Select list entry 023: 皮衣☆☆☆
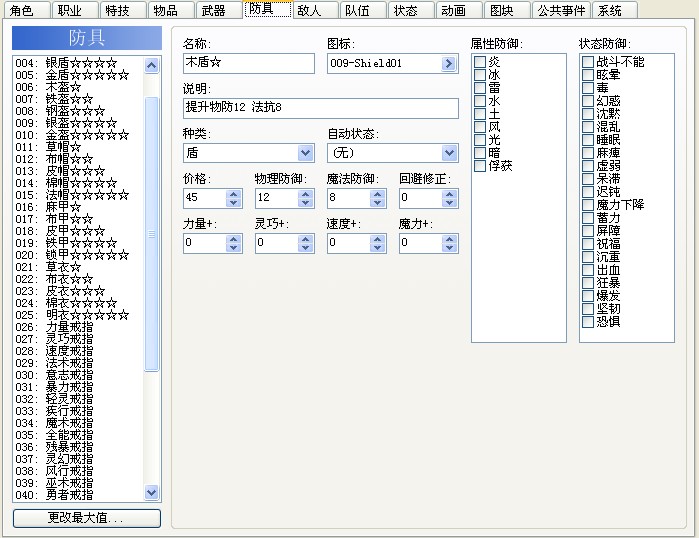 click(78, 291)
